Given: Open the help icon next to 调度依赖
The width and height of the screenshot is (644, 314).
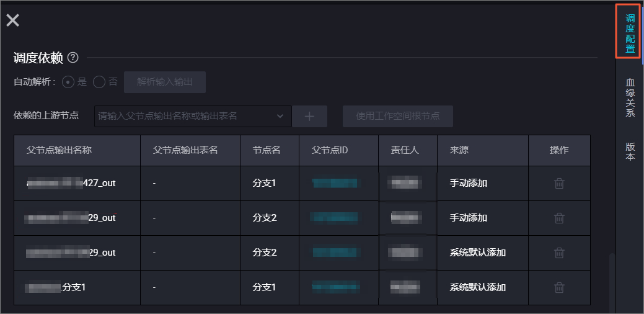Looking at the screenshot, I should coord(73,58).
